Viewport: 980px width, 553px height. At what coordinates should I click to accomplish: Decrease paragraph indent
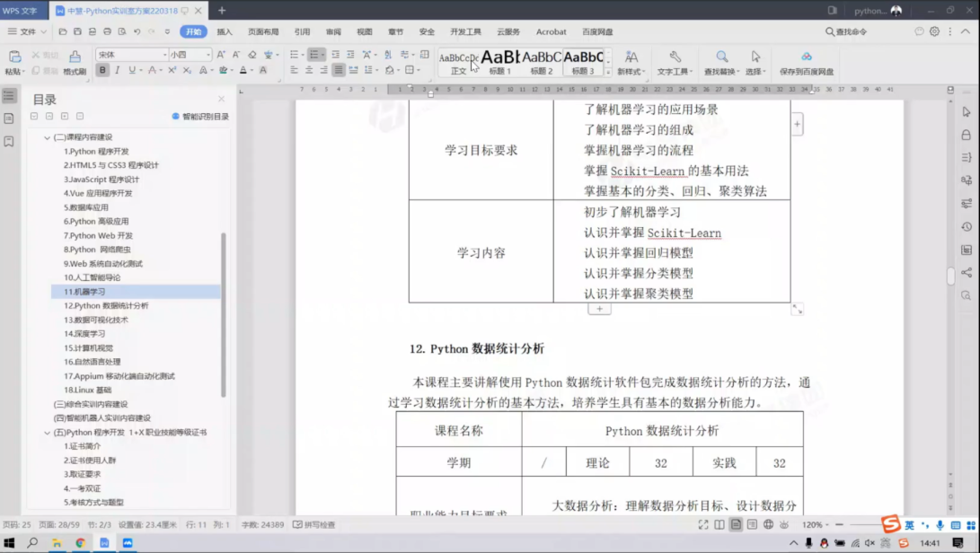(x=336, y=55)
